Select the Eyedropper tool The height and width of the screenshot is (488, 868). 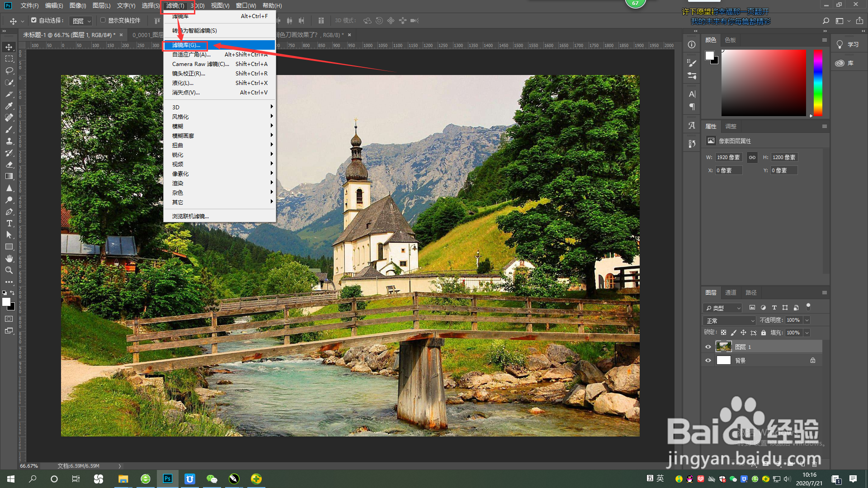pyautogui.click(x=9, y=106)
